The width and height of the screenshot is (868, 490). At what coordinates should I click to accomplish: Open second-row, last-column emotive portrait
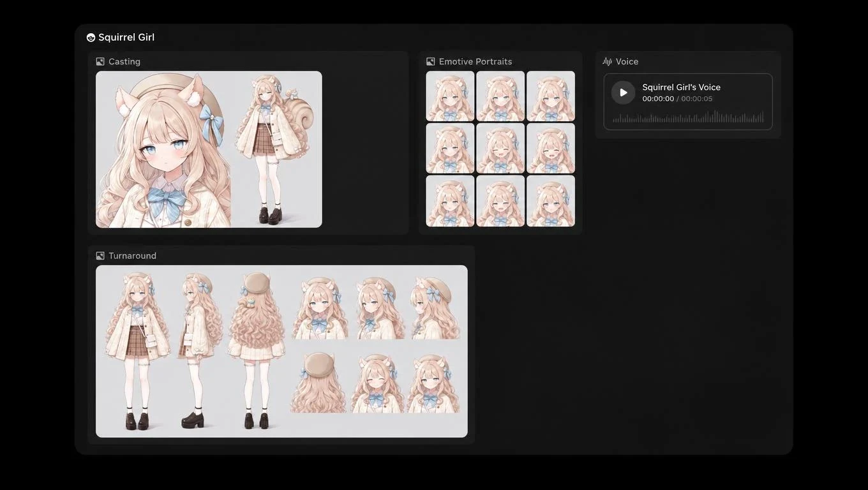[x=551, y=148]
